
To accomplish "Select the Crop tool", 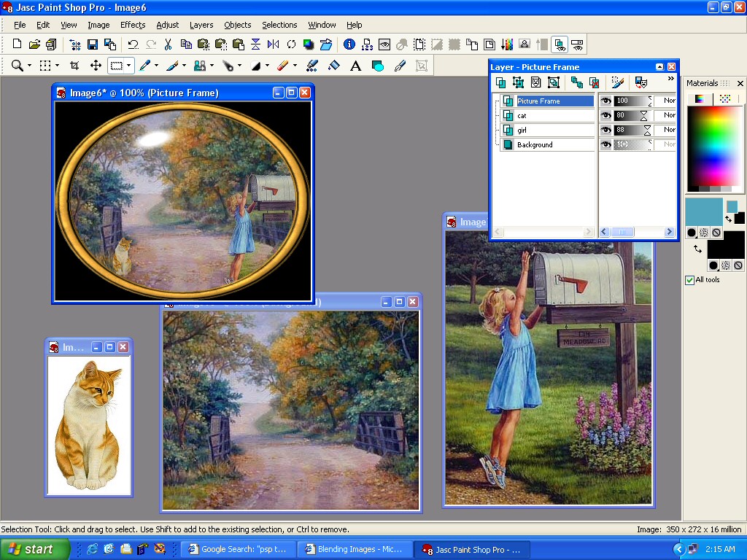I will (74, 65).
